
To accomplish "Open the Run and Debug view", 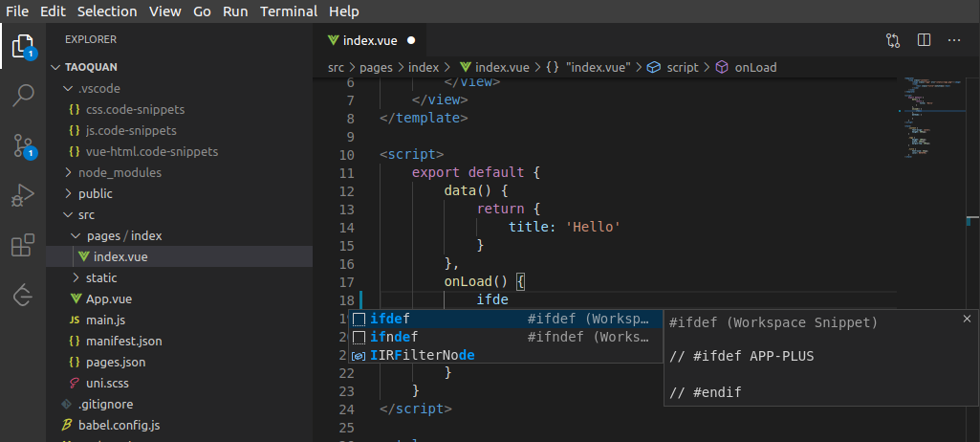I will [x=23, y=196].
